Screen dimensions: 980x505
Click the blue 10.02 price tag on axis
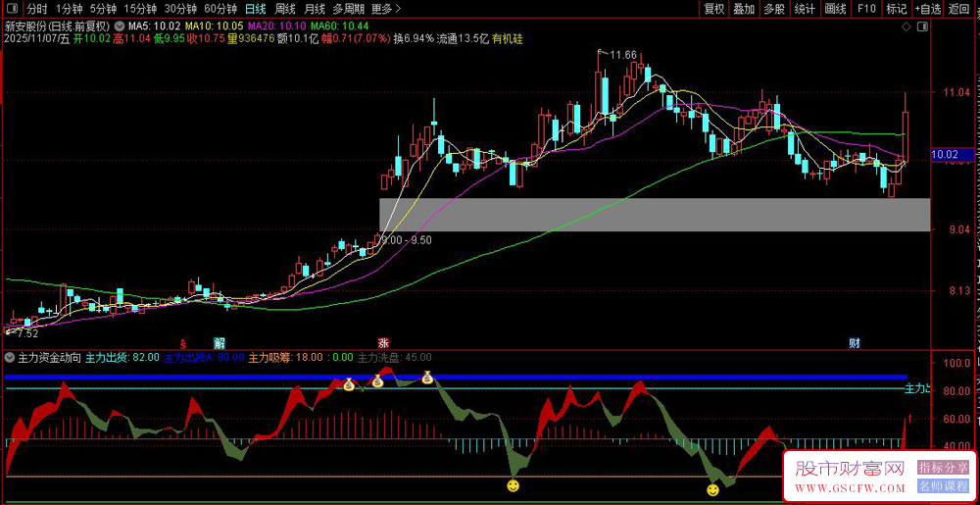[954, 154]
